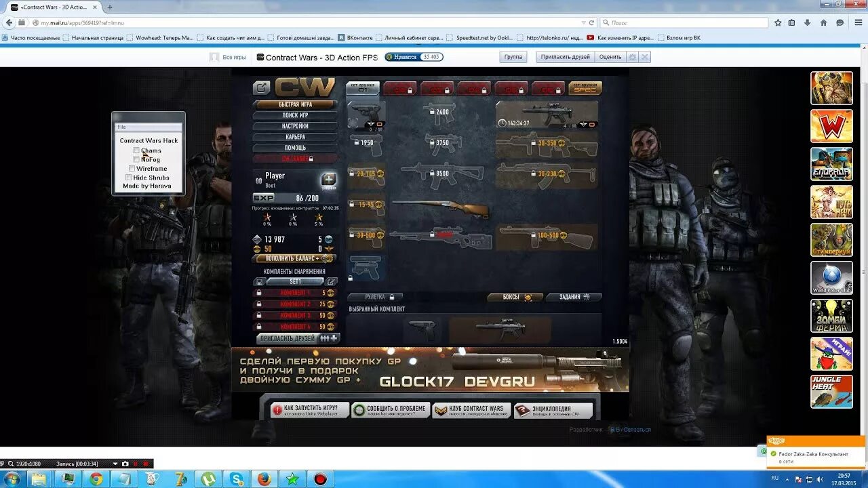The height and width of the screenshot is (488, 868).
Task: Select the locked AK rifle priced 30-230 GP
Action: point(547,175)
